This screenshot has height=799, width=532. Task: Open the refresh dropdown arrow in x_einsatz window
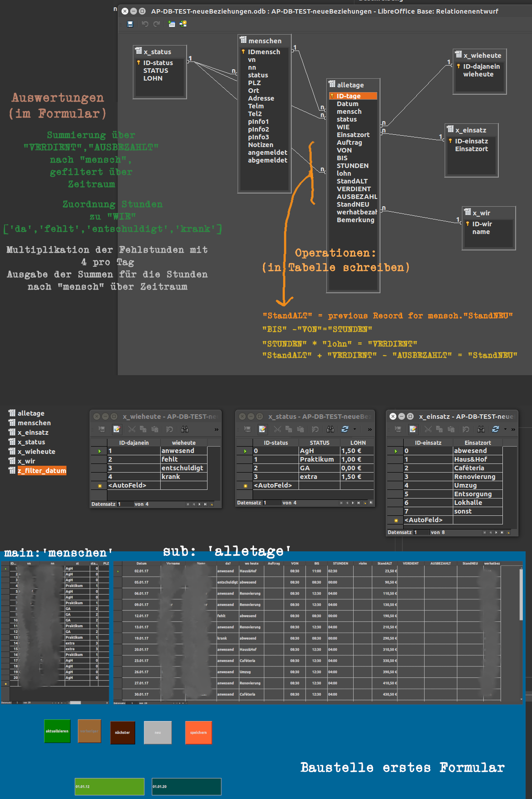click(x=505, y=429)
